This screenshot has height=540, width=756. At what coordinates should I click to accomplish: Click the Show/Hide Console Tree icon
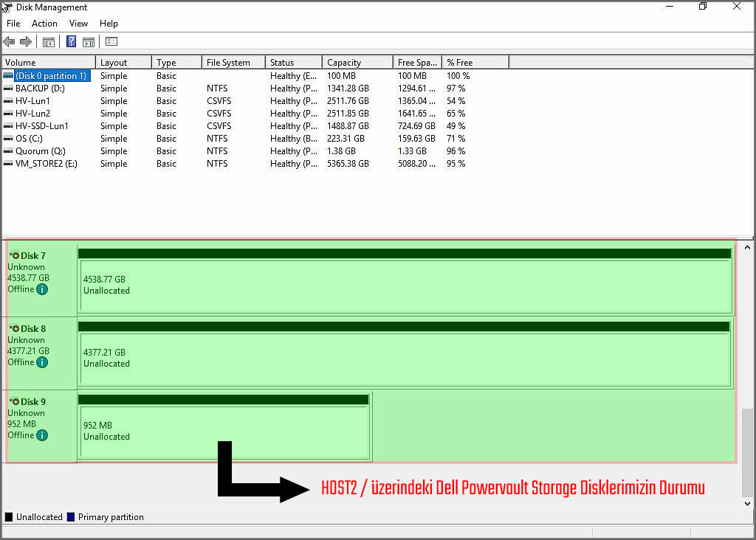[x=48, y=42]
